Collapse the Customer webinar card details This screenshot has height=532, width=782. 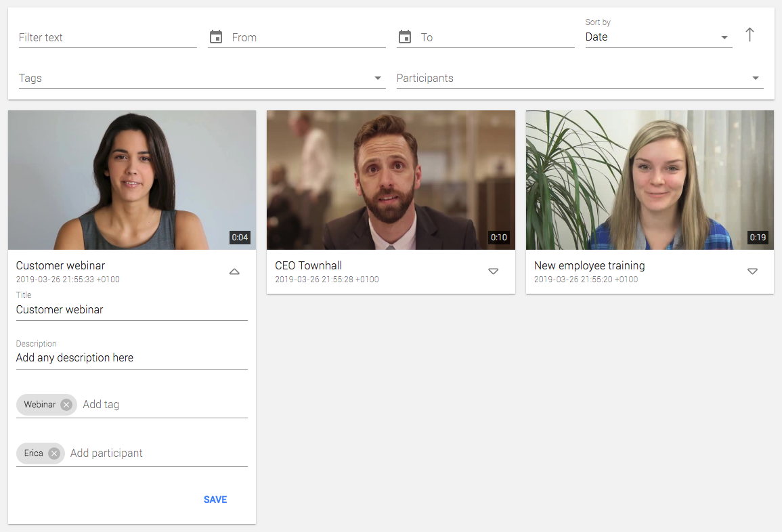pyautogui.click(x=234, y=271)
